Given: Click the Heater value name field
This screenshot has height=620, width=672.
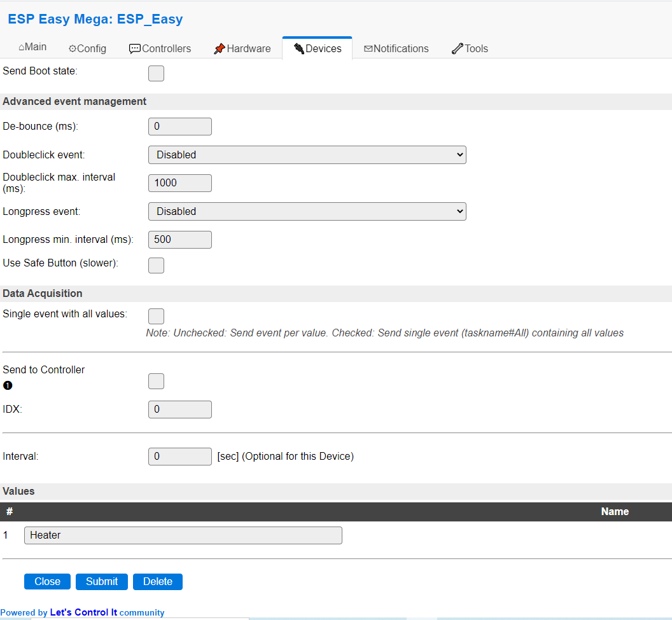Looking at the screenshot, I should (x=183, y=535).
